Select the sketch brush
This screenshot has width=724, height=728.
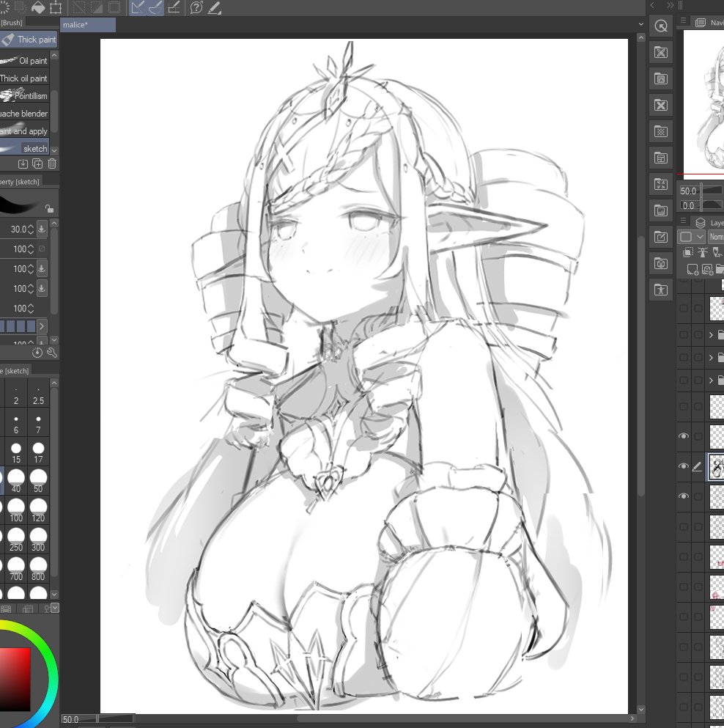pyautogui.click(x=25, y=149)
